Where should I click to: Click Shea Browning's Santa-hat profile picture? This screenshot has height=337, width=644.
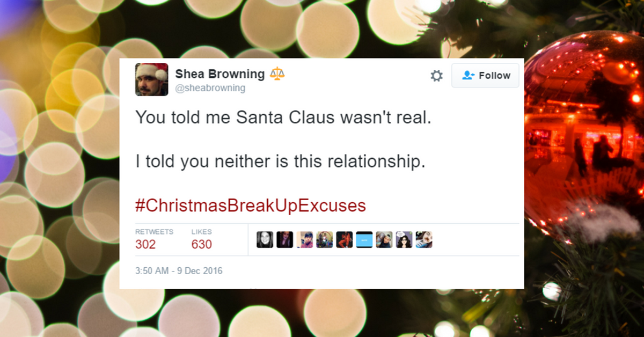pyautogui.click(x=152, y=80)
